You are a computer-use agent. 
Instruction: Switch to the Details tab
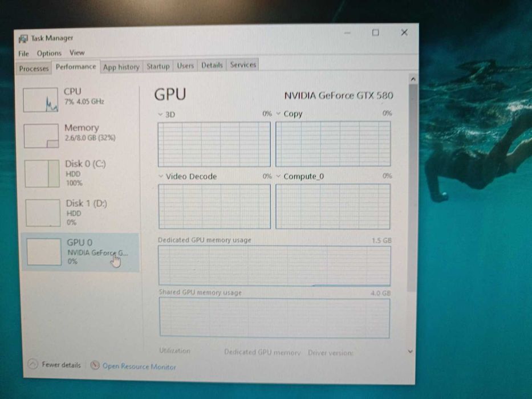tap(212, 65)
